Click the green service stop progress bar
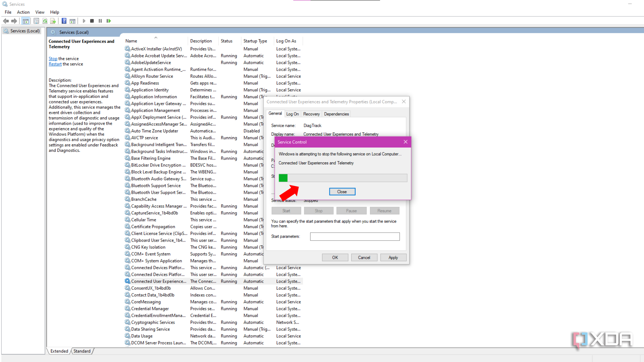The width and height of the screenshot is (644, 362). (283, 178)
